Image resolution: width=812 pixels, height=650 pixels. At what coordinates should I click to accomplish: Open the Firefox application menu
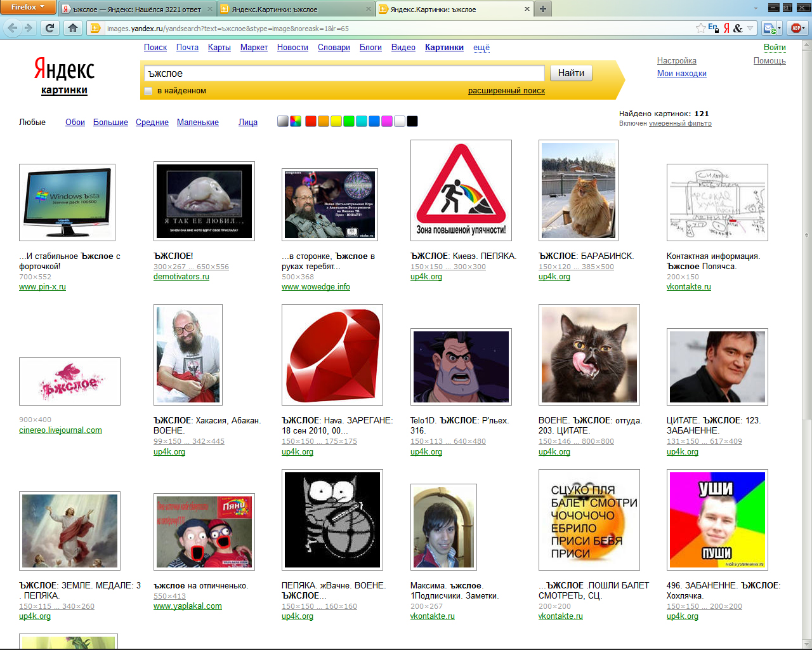coord(28,7)
